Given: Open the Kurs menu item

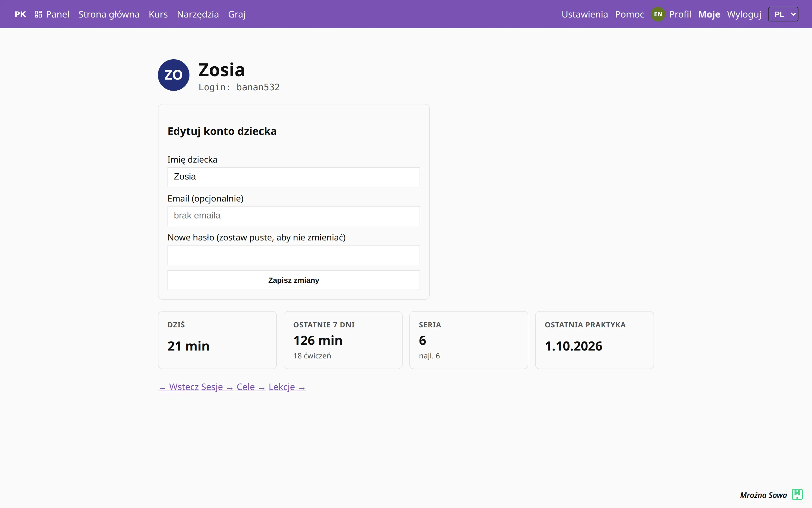Looking at the screenshot, I should click(x=158, y=14).
